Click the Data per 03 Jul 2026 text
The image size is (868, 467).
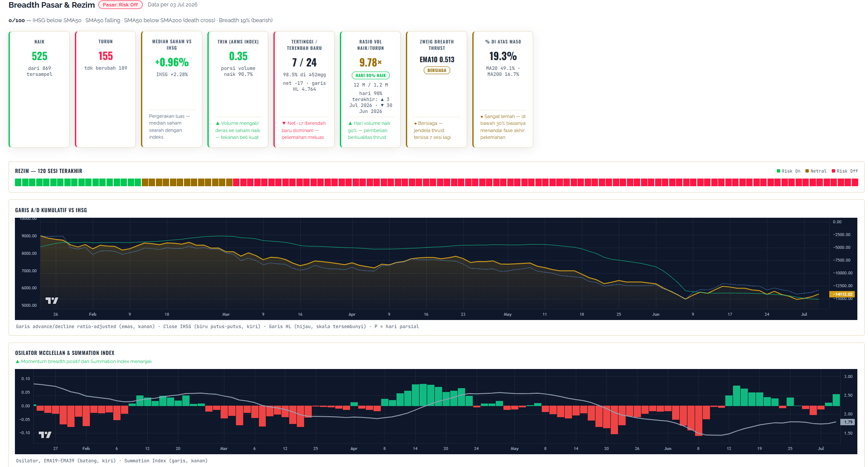pyautogui.click(x=172, y=5)
